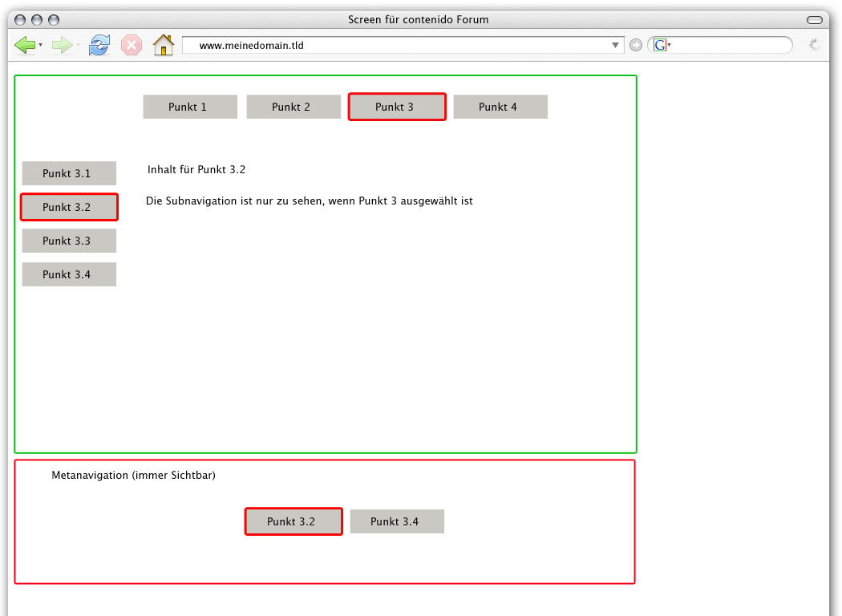Select Punkt 1 in top navigation

tap(190, 107)
